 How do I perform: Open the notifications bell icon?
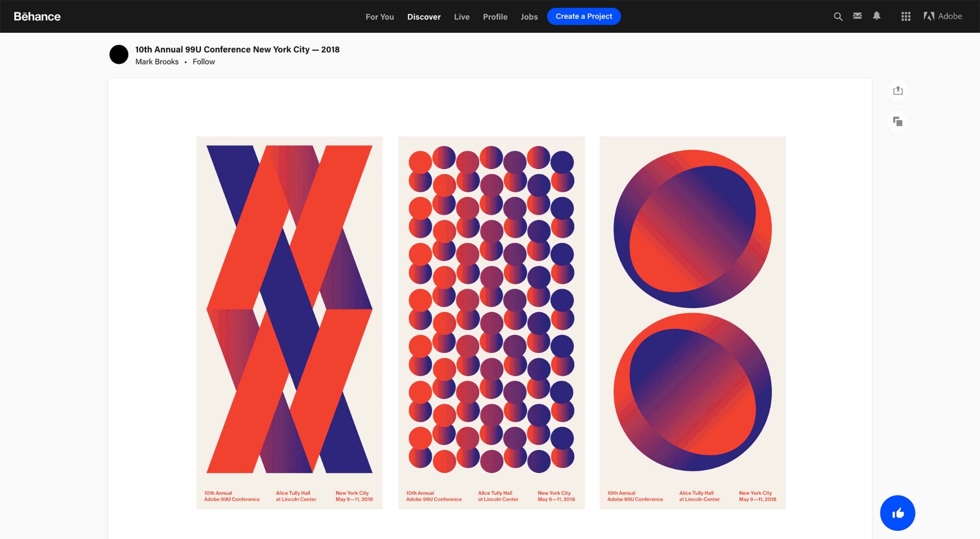point(877,16)
